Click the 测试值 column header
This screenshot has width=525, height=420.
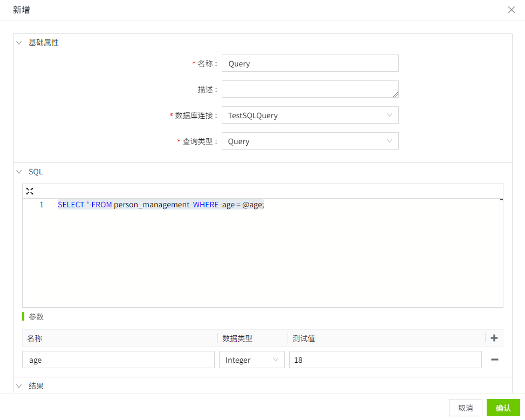pos(304,338)
